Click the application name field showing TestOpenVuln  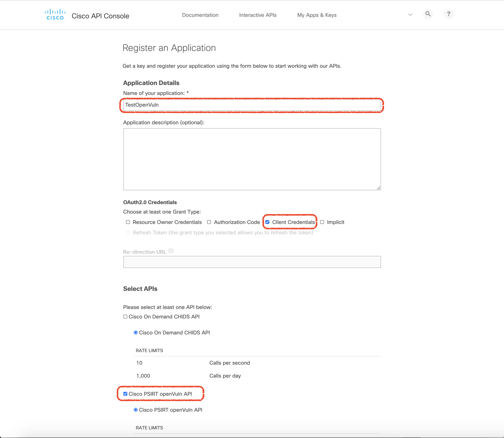click(x=251, y=105)
